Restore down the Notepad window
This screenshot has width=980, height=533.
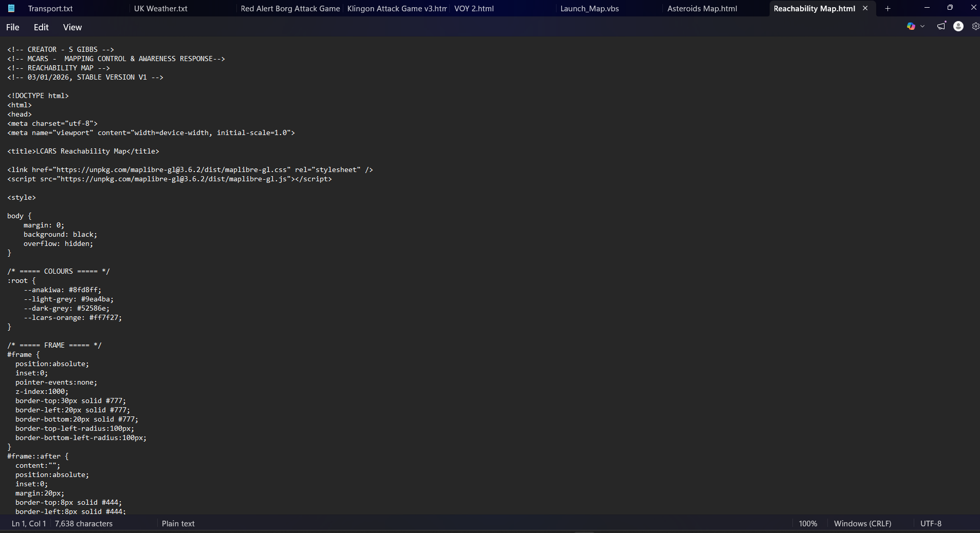pyautogui.click(x=950, y=8)
